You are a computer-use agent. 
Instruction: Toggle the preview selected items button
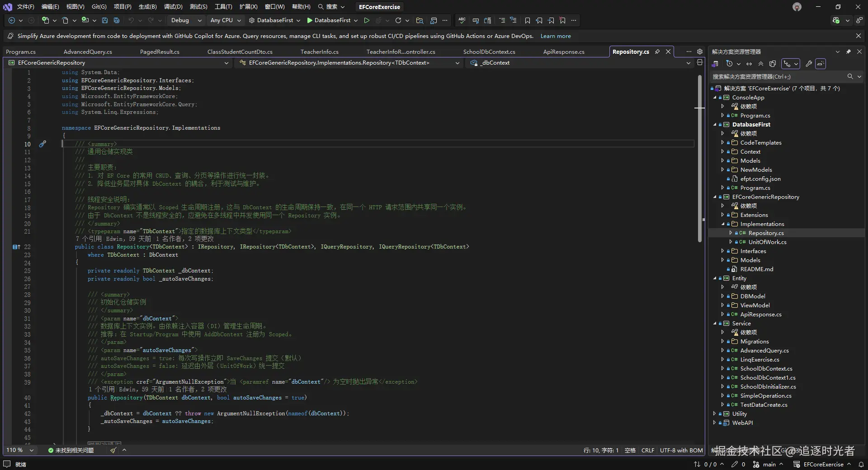coord(821,64)
